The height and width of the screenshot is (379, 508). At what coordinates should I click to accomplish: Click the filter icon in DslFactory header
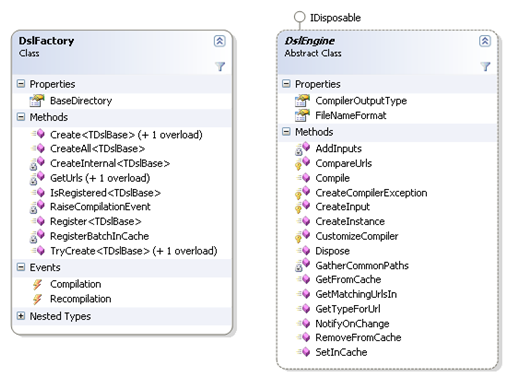(x=220, y=66)
